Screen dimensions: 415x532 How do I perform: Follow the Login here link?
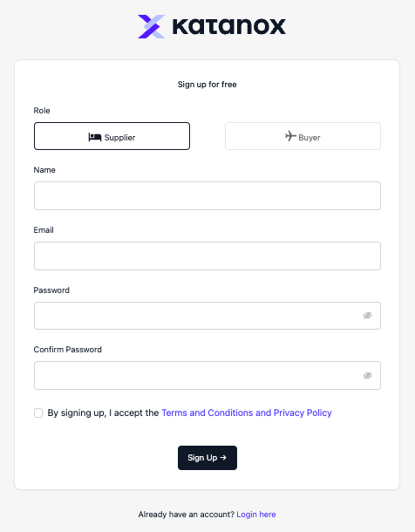pyautogui.click(x=256, y=515)
